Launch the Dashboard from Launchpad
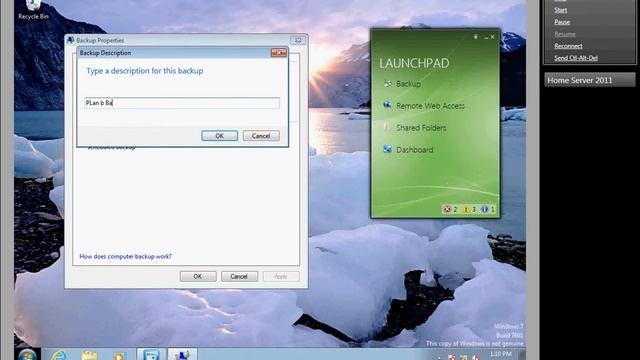The image size is (640, 360). (x=408, y=149)
